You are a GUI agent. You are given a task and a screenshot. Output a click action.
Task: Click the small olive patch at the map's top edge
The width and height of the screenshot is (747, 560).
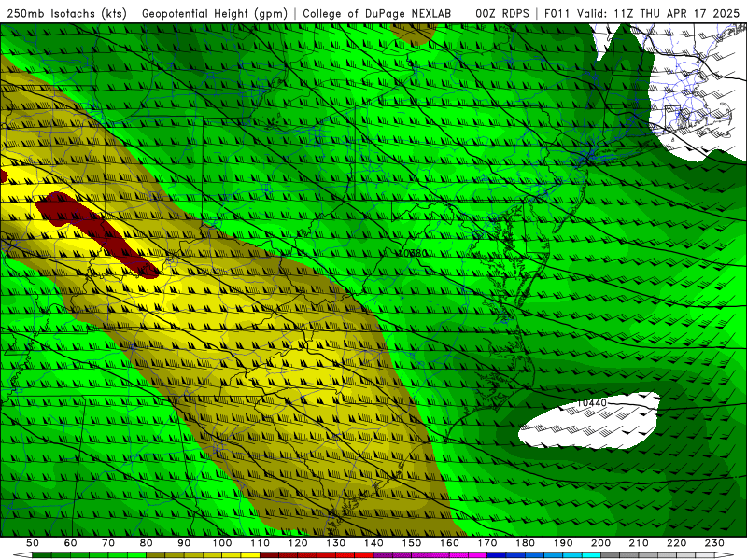[x=413, y=35]
